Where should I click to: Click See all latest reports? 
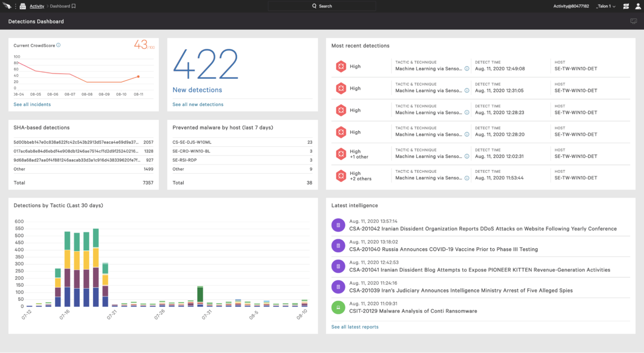354,326
